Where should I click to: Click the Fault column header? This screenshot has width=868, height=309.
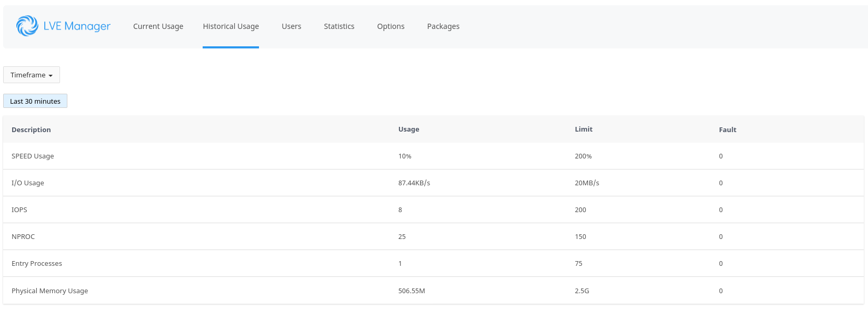click(x=727, y=129)
